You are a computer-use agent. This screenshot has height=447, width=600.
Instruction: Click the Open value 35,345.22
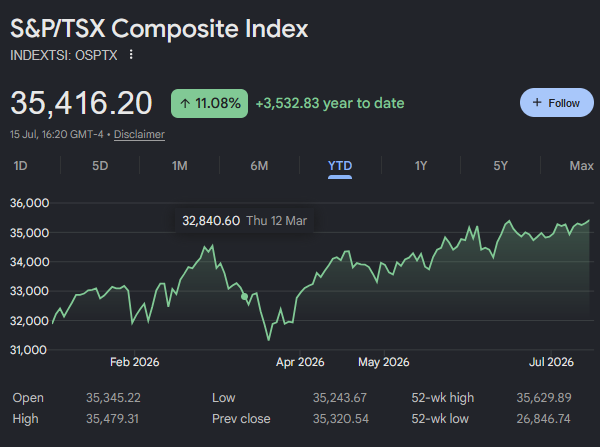click(113, 398)
